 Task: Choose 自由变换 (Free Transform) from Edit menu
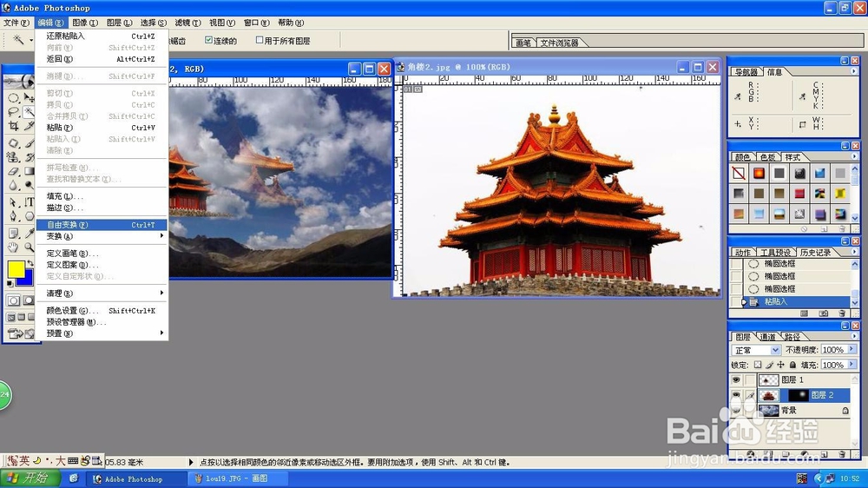click(x=102, y=224)
